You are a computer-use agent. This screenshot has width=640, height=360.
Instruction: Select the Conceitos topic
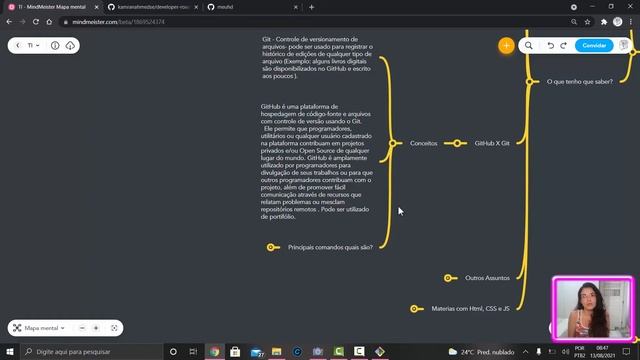(423, 143)
